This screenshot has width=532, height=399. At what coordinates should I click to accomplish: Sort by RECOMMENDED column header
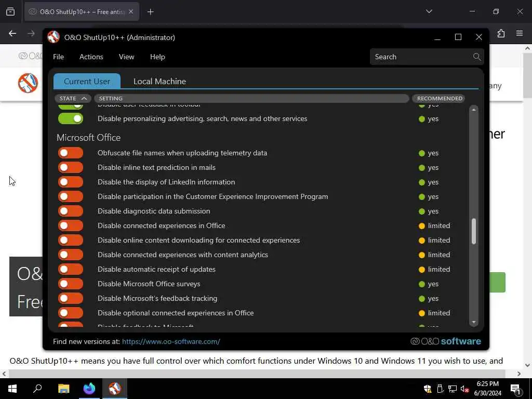coord(440,98)
